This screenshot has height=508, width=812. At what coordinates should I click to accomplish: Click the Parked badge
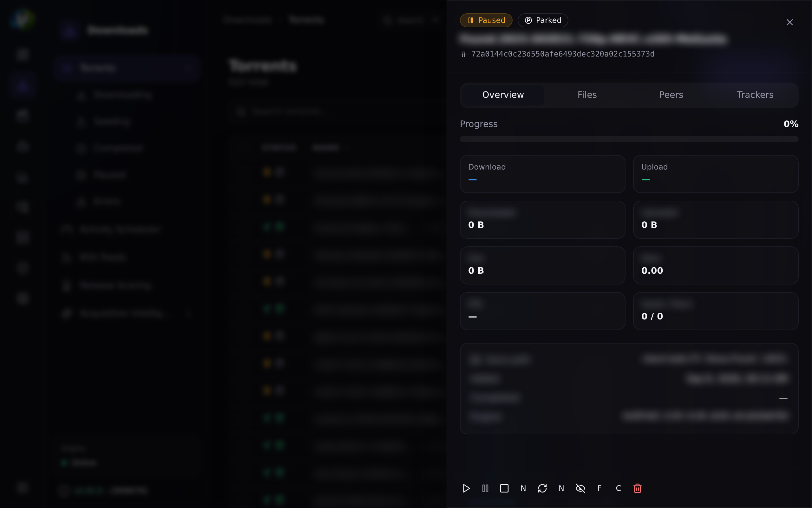point(543,20)
